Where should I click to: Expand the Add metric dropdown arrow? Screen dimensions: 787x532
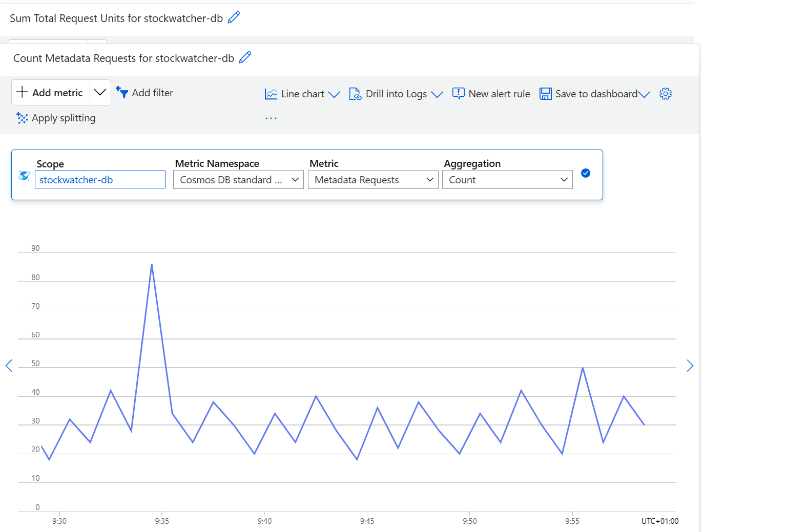click(x=100, y=93)
